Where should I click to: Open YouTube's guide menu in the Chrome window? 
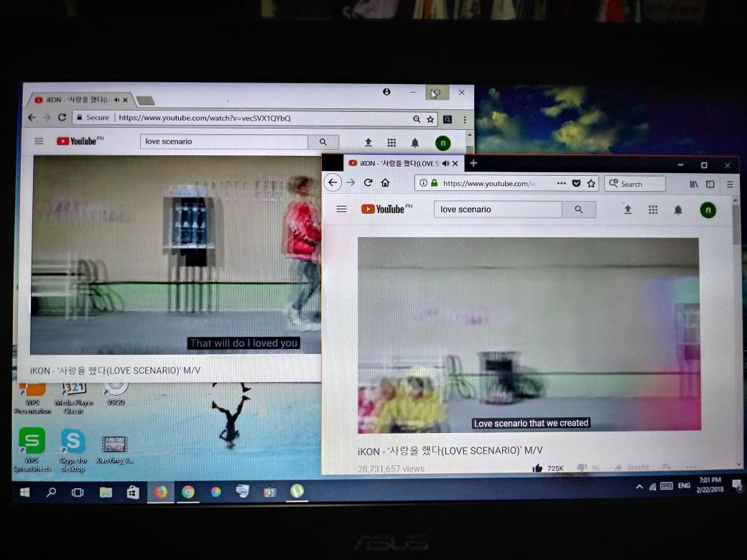tap(39, 141)
